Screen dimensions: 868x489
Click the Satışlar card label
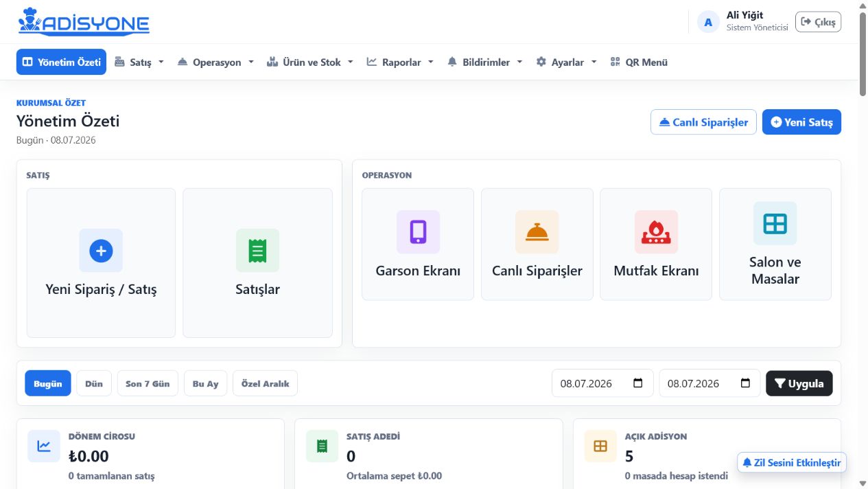[x=257, y=289]
